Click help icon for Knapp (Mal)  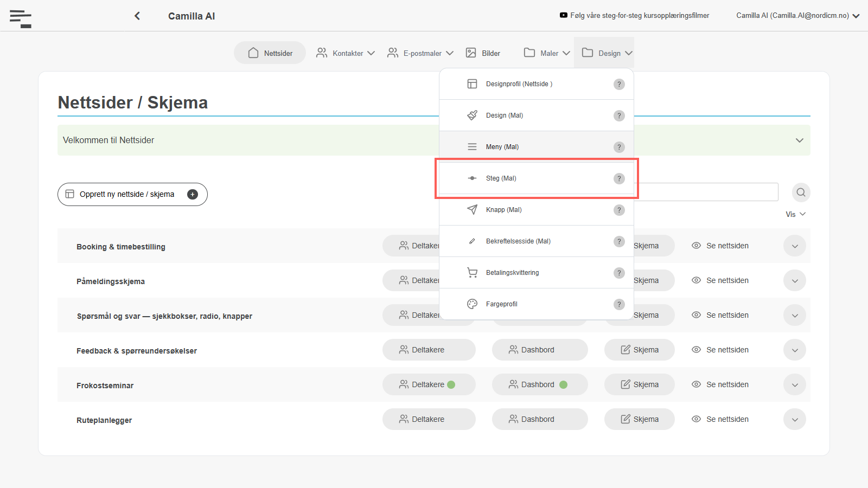click(x=619, y=210)
